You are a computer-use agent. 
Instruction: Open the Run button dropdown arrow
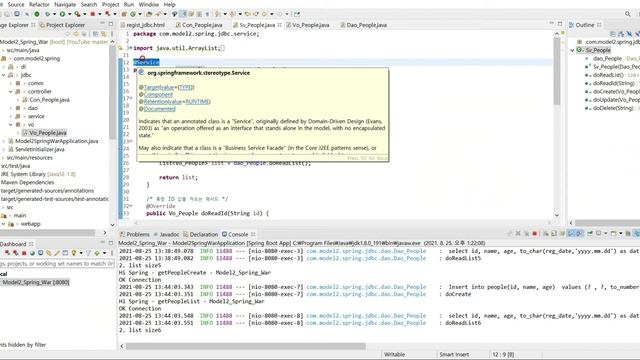point(69,14)
